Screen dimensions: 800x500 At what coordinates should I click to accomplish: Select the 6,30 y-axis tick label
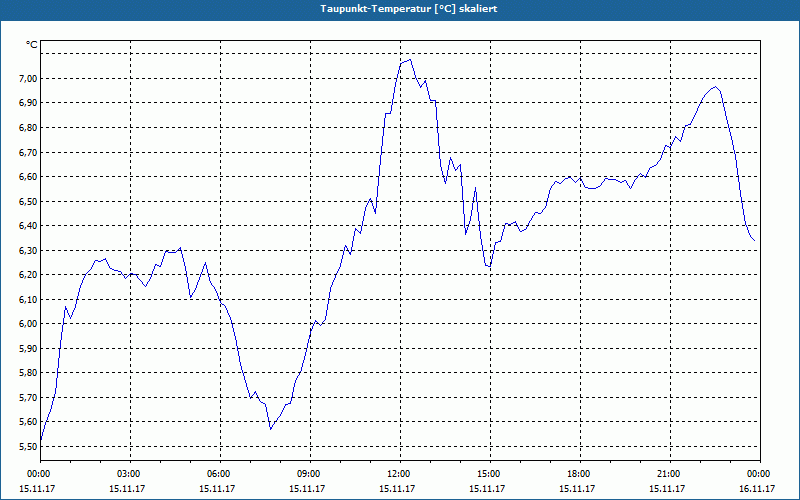28,251
